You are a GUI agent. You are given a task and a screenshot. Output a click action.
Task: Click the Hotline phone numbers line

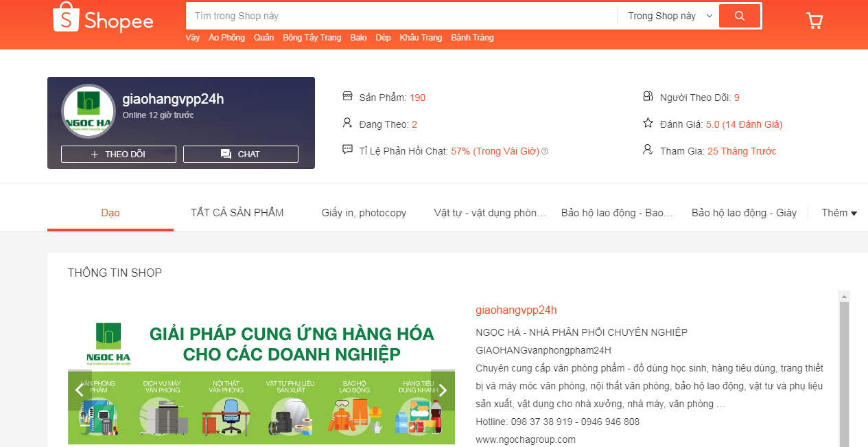pos(557,422)
